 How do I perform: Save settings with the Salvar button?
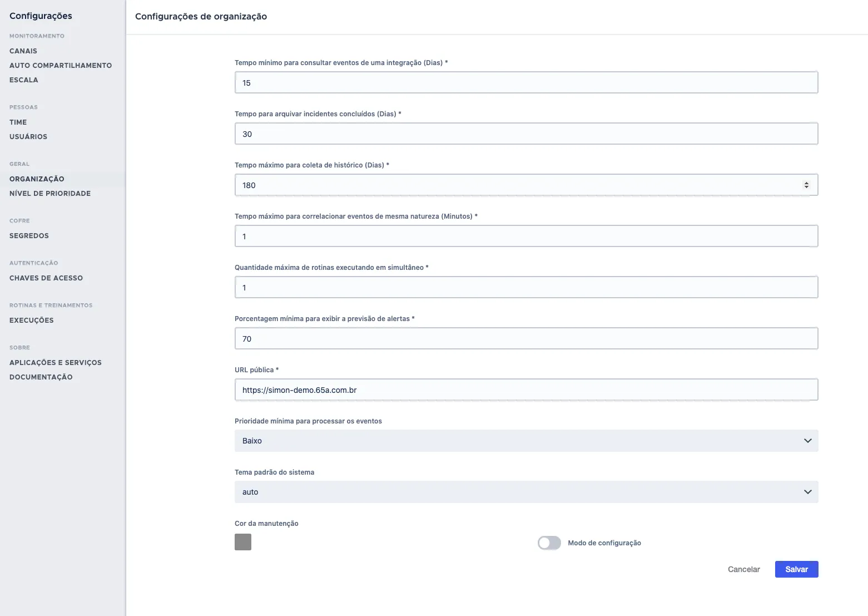(796, 569)
